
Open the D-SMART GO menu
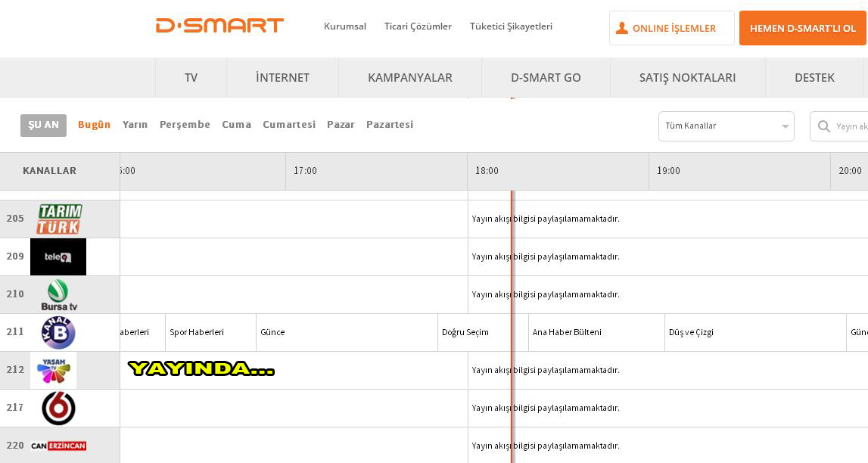(x=546, y=77)
